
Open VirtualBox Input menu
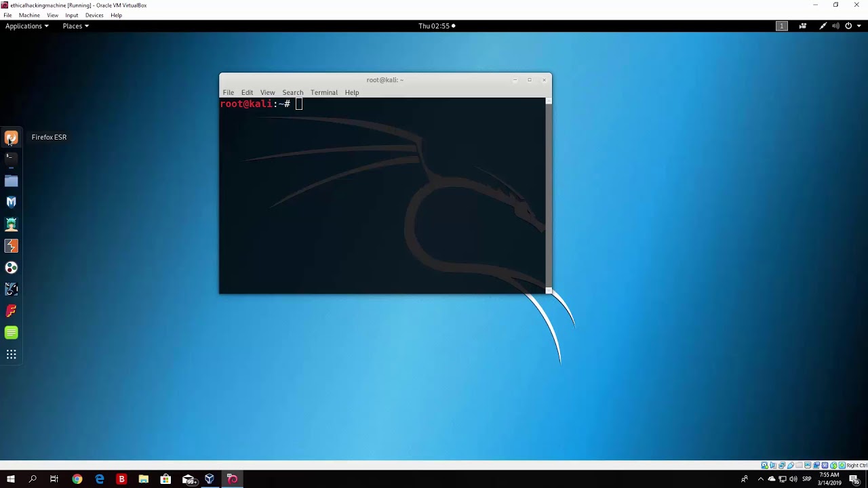pyautogui.click(x=71, y=15)
